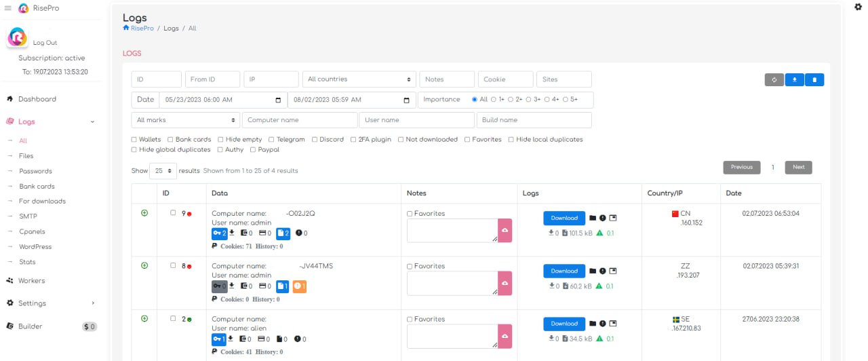Open the All countries dropdown
The height and width of the screenshot is (361, 868).
point(359,79)
